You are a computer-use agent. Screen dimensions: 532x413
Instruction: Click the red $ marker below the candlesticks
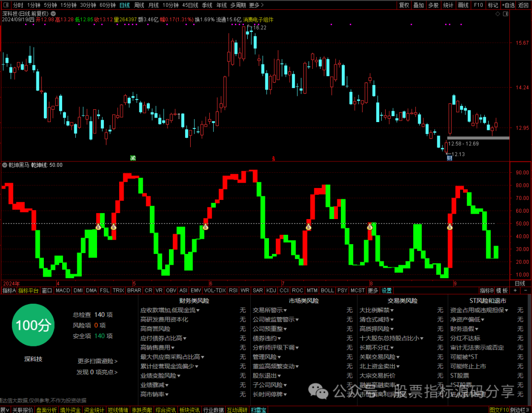273,159
